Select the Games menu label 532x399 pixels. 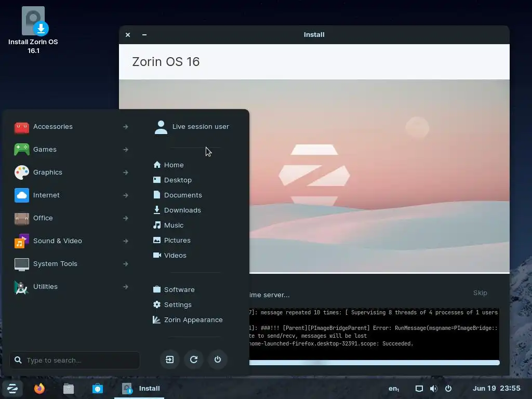coord(45,149)
